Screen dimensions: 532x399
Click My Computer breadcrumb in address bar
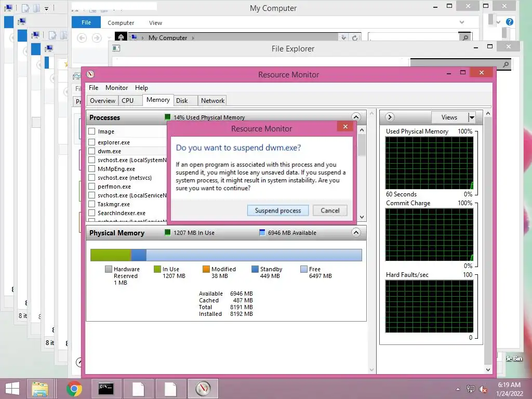[168, 37]
